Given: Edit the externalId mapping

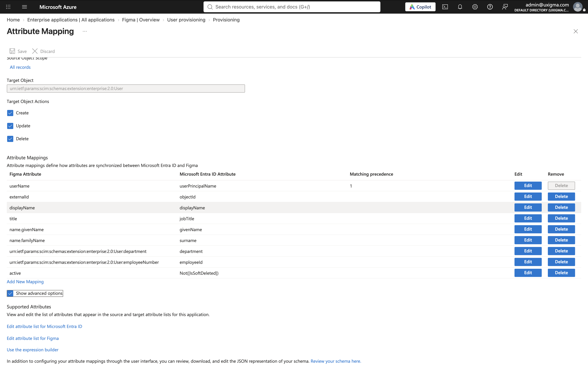Looking at the screenshot, I should pyautogui.click(x=528, y=196).
